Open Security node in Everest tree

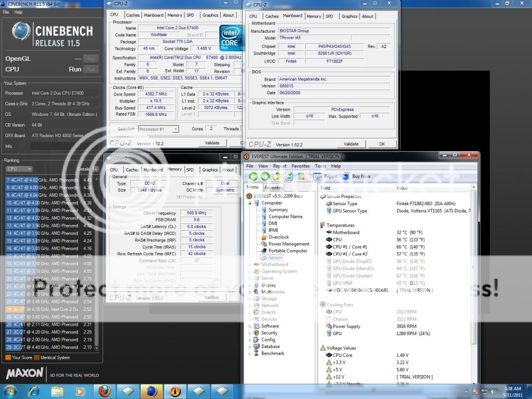[269, 333]
